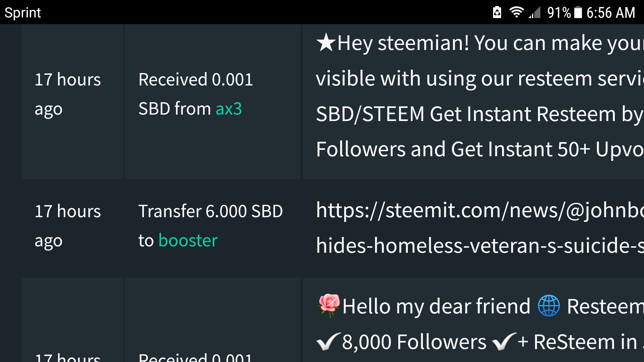Click the top row's 'Received 0.001 SBD' text
The width and height of the screenshot is (644, 362).
click(x=196, y=79)
